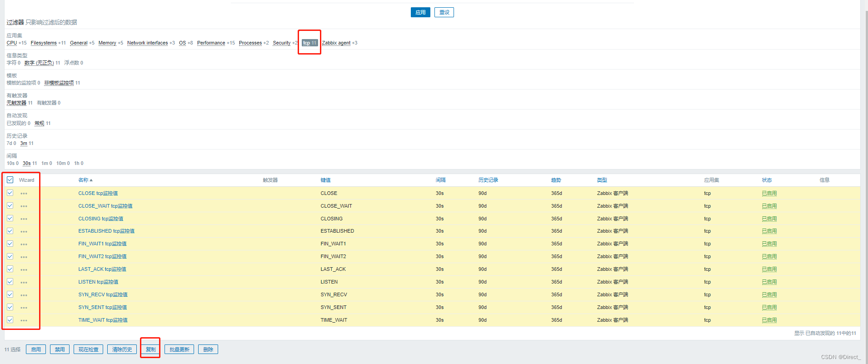Filter by 常规 discovery option
The height and width of the screenshot is (364, 868).
coord(40,123)
